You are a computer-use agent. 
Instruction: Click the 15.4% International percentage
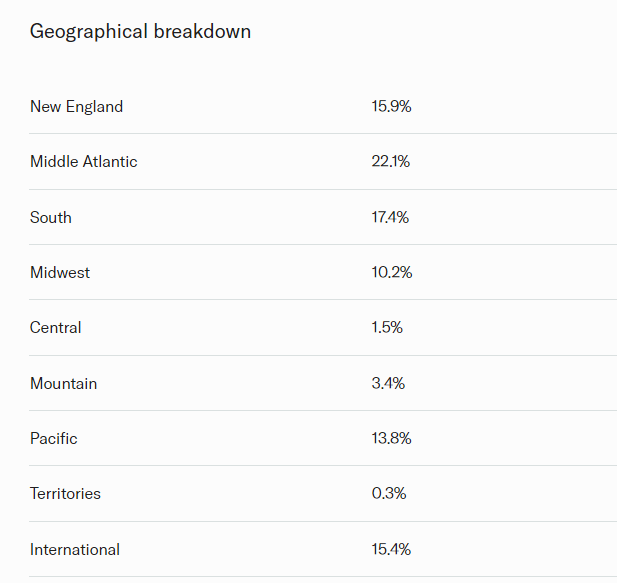tap(391, 550)
